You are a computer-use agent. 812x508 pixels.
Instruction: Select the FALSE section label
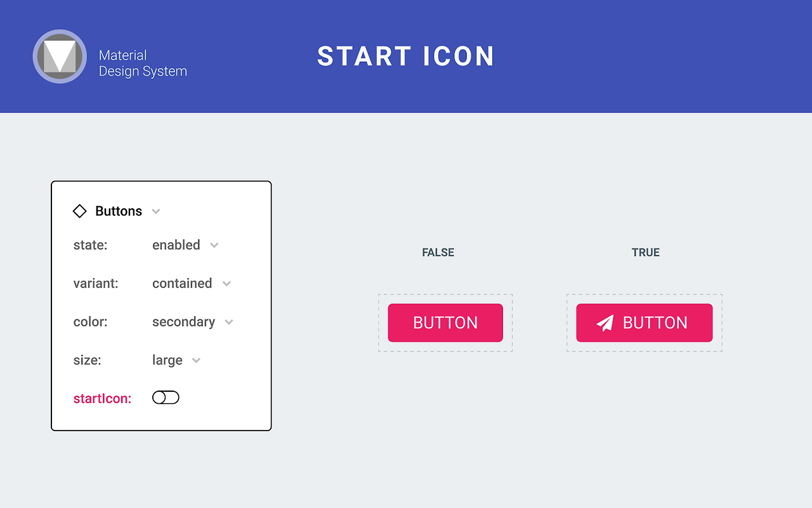pyautogui.click(x=438, y=252)
